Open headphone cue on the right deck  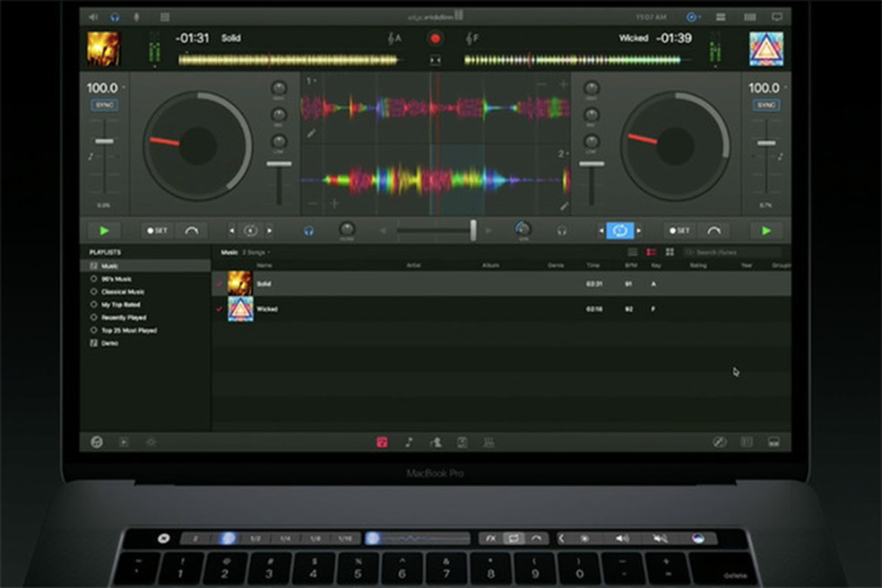(561, 231)
